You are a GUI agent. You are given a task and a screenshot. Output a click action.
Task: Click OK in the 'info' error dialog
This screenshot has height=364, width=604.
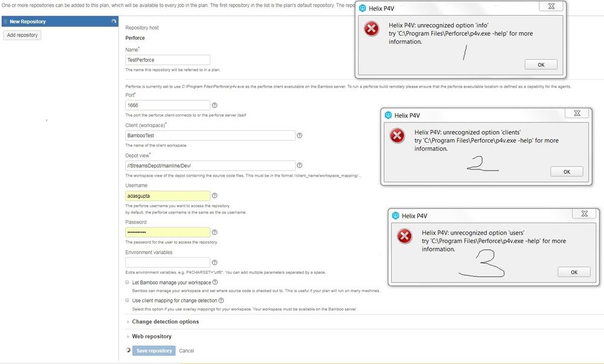pos(541,65)
